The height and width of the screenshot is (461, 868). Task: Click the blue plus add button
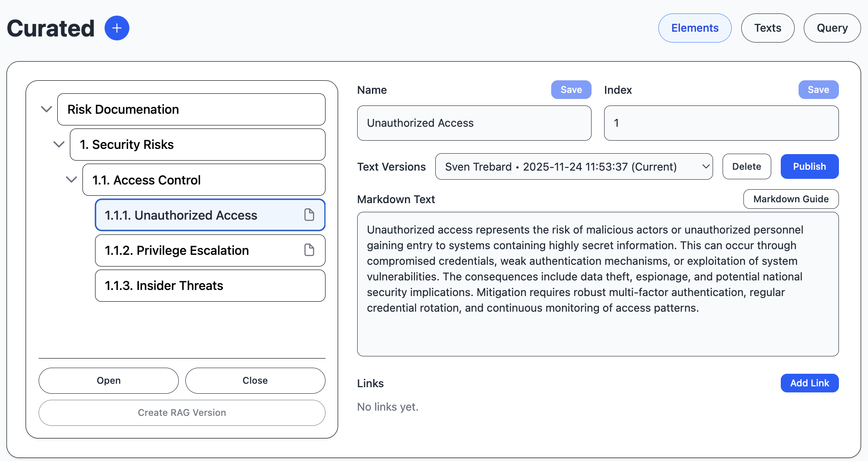(117, 28)
